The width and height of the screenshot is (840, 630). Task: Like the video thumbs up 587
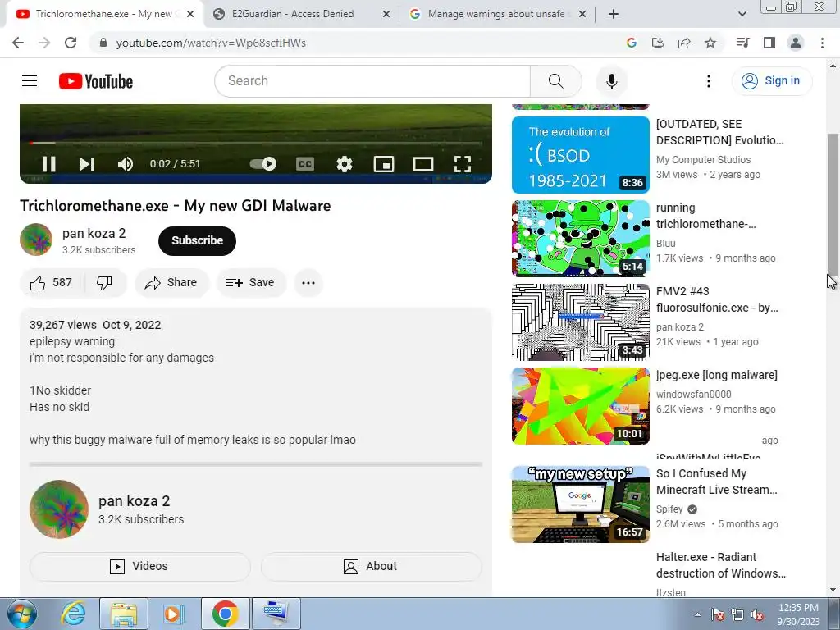click(x=52, y=283)
